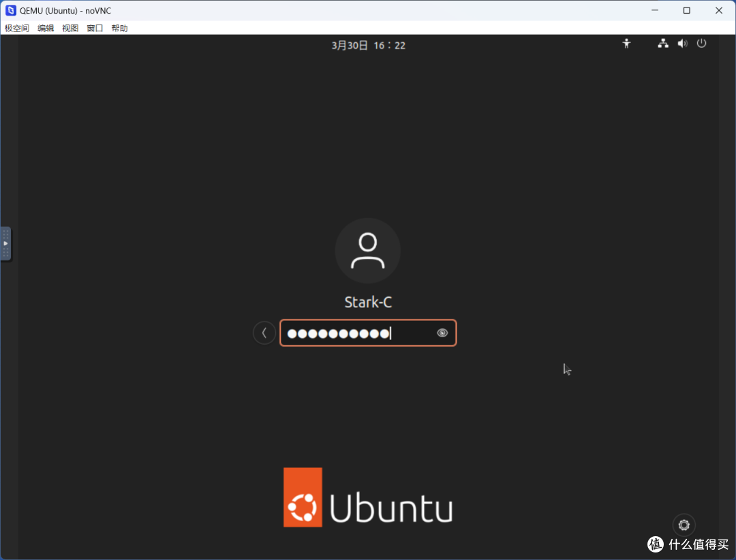Viewport: 736px width, 560px height.
Task: Open the accessibility menu icon
Action: [627, 44]
